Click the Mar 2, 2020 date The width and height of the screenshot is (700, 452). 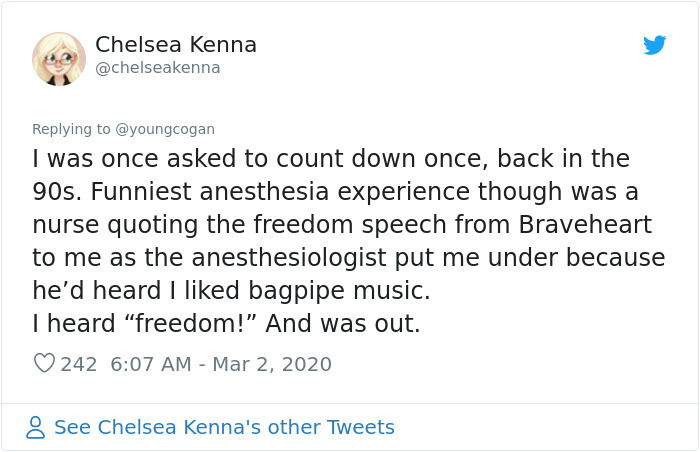click(273, 364)
